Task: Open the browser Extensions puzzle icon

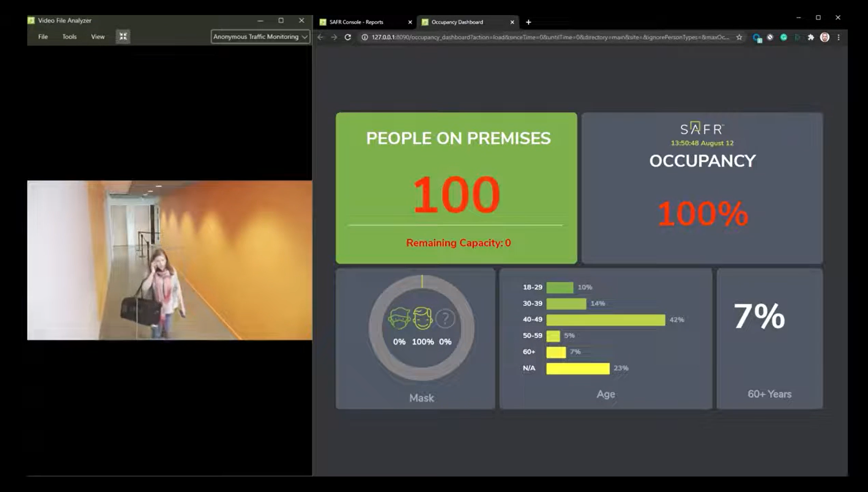Action: click(x=811, y=37)
